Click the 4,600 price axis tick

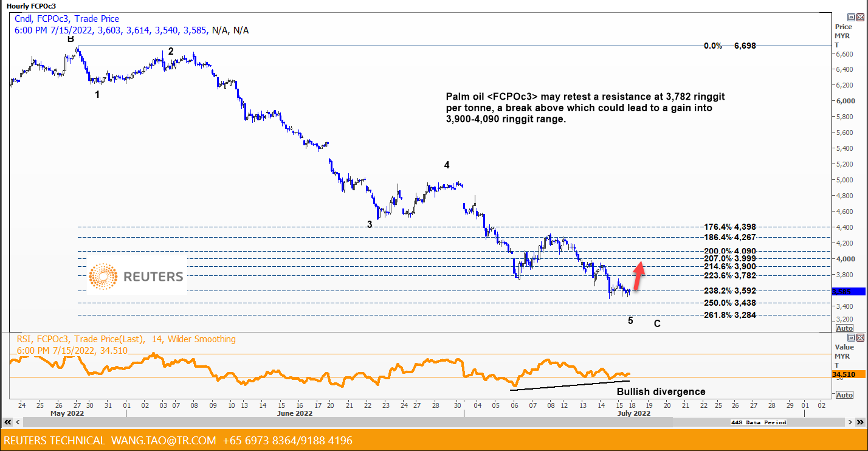click(844, 212)
